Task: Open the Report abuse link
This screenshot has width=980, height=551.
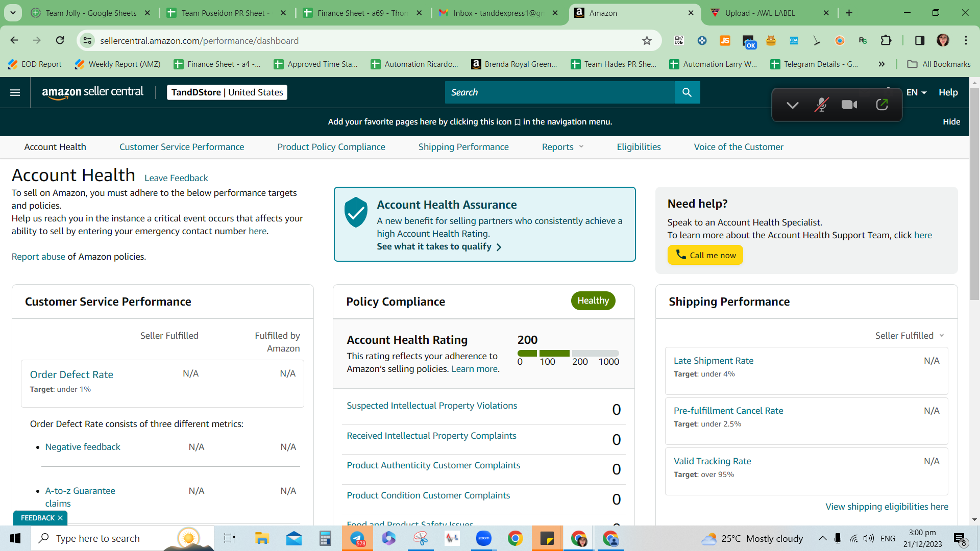Action: 38,257
